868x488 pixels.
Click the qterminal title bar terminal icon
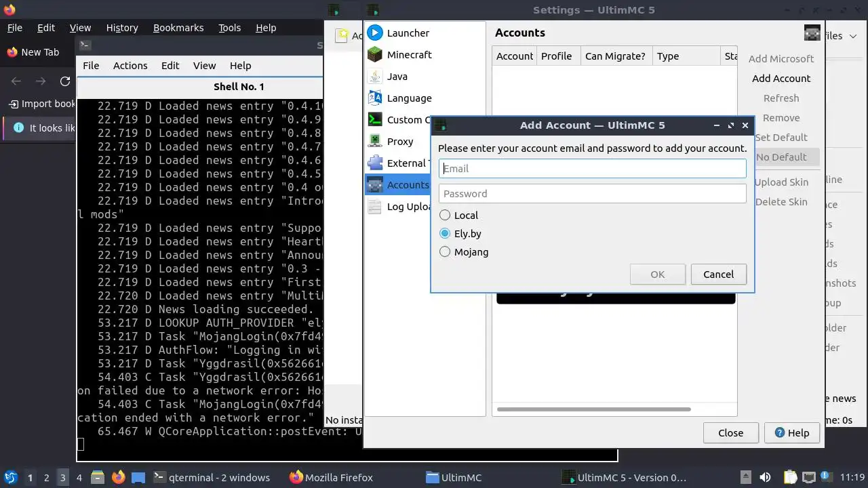point(85,45)
